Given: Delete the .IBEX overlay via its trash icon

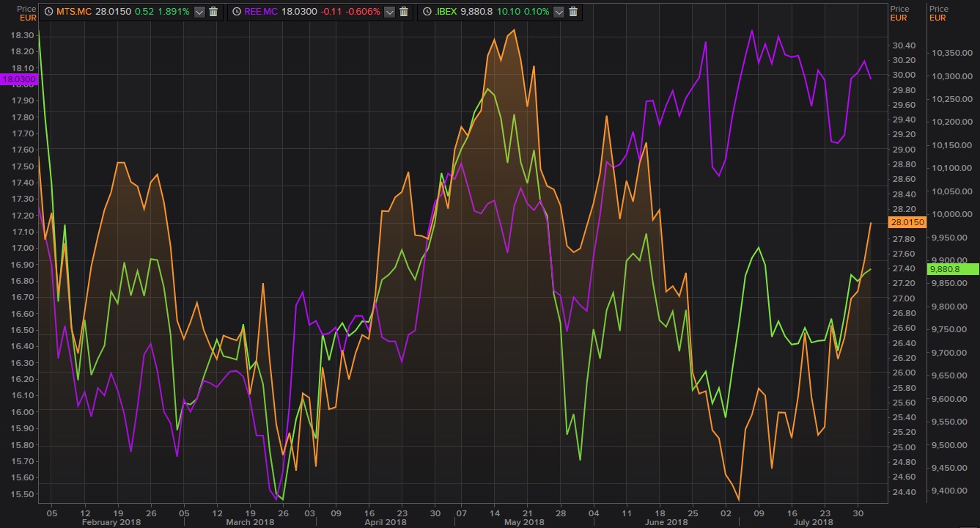Looking at the screenshot, I should pyautogui.click(x=572, y=12).
